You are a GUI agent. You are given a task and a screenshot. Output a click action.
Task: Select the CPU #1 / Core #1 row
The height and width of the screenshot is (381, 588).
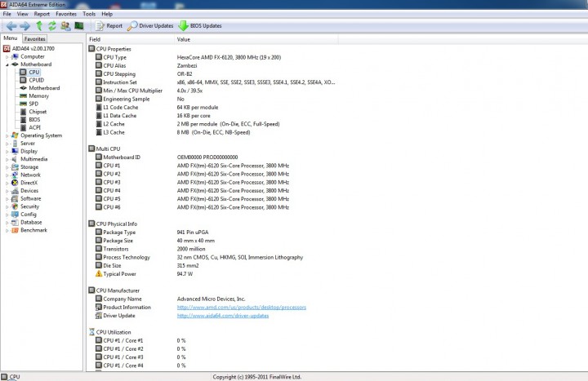coord(140,340)
